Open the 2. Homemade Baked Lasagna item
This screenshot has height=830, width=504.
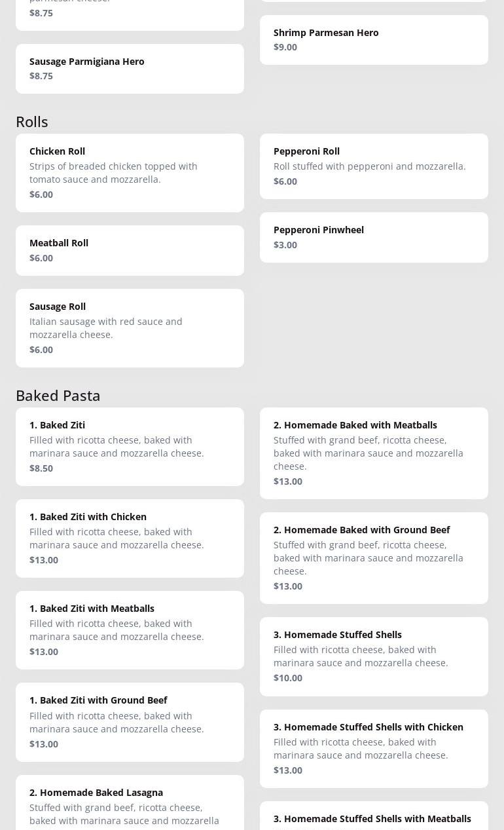click(130, 804)
